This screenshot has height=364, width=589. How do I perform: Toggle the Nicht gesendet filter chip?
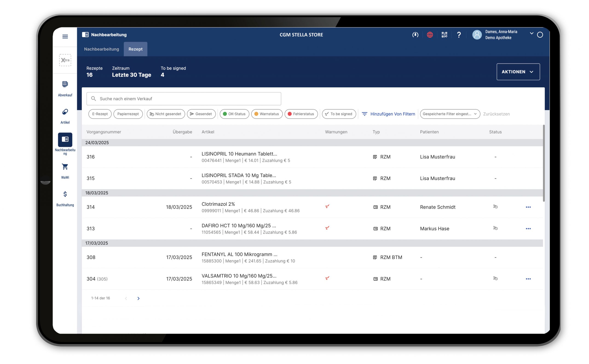coord(166,114)
